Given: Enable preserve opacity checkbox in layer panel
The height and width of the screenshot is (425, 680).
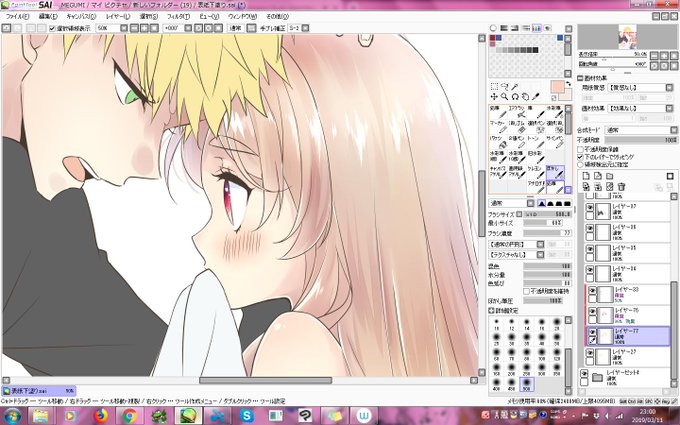Looking at the screenshot, I should click(x=580, y=149).
